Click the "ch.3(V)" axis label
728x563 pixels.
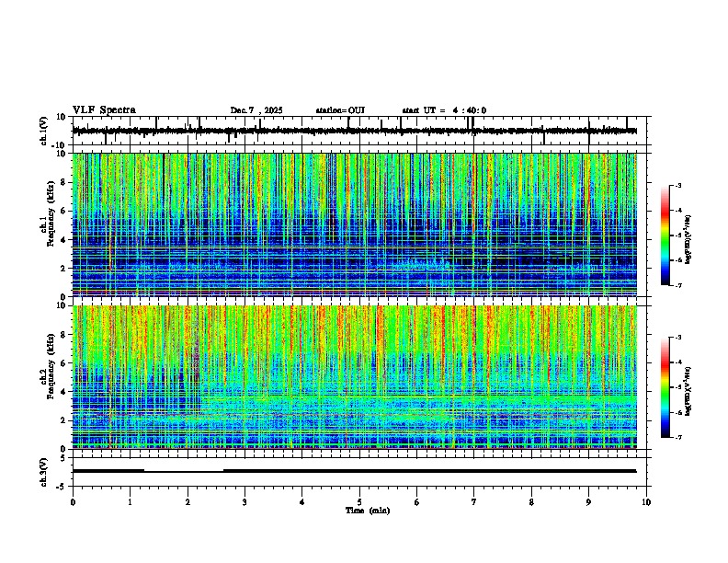point(44,472)
